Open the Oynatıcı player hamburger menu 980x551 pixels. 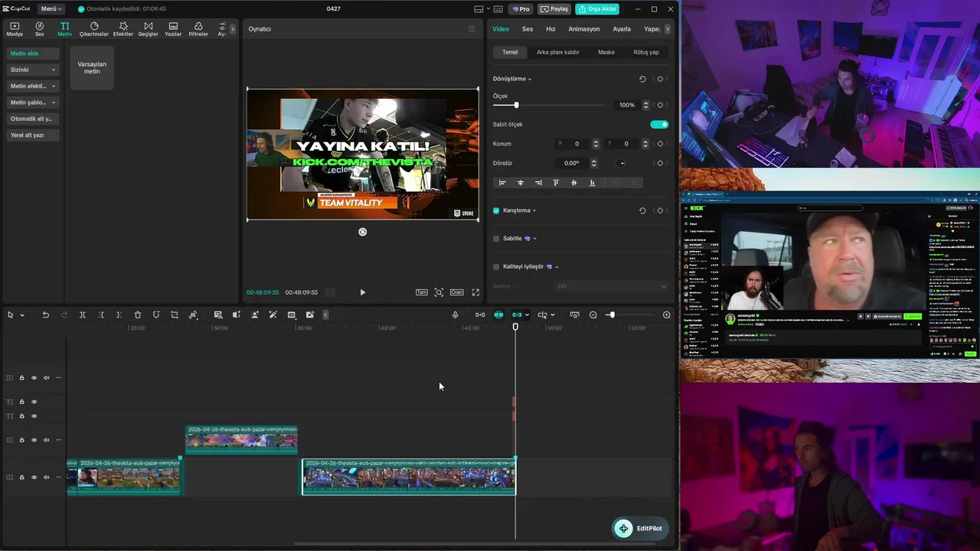tap(472, 29)
